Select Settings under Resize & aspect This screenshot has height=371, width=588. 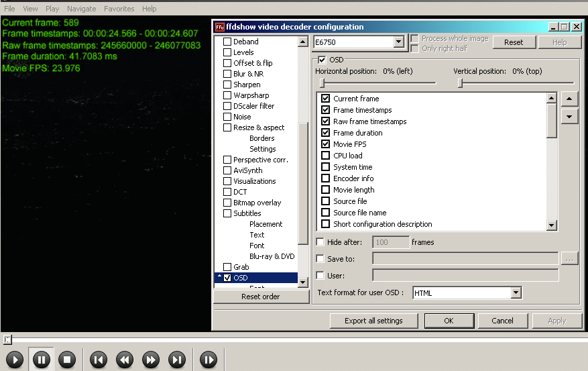click(263, 149)
